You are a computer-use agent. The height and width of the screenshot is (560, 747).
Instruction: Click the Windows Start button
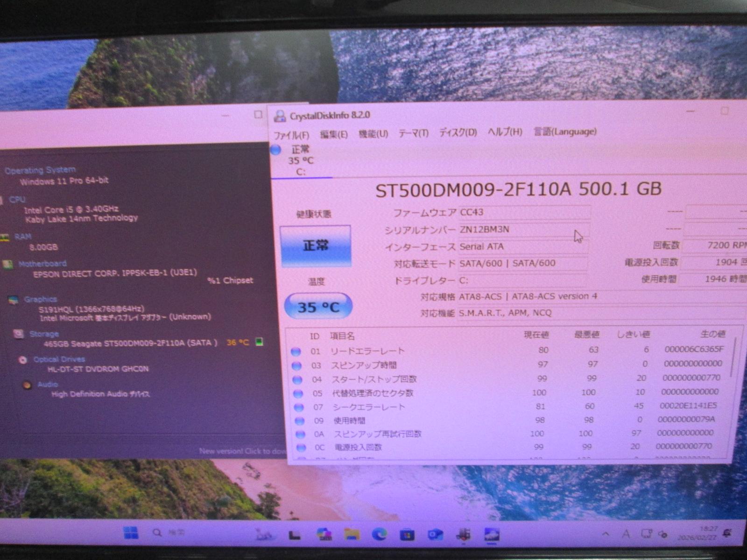coord(131,532)
